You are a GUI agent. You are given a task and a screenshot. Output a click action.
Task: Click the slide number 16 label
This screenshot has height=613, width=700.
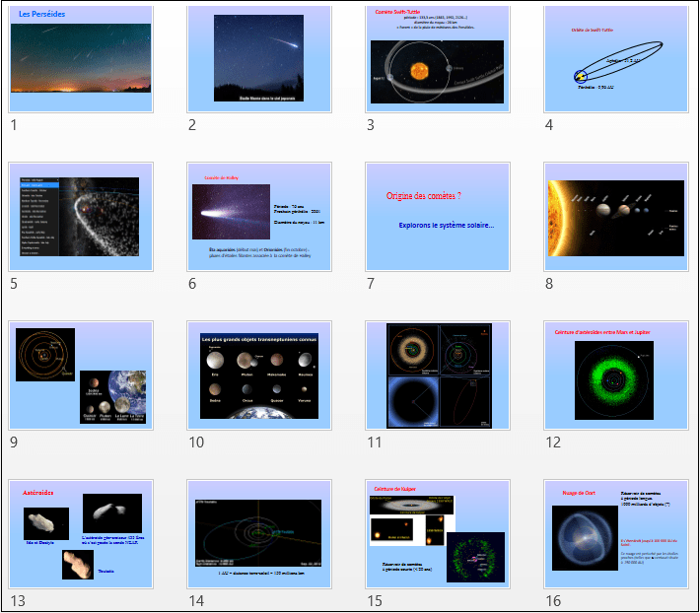553,600
